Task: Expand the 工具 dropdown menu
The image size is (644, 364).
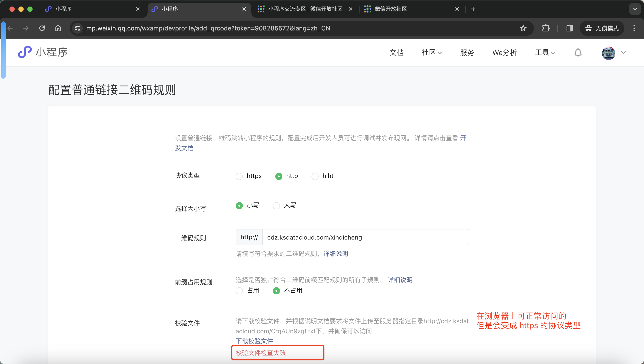Action: [x=545, y=53]
